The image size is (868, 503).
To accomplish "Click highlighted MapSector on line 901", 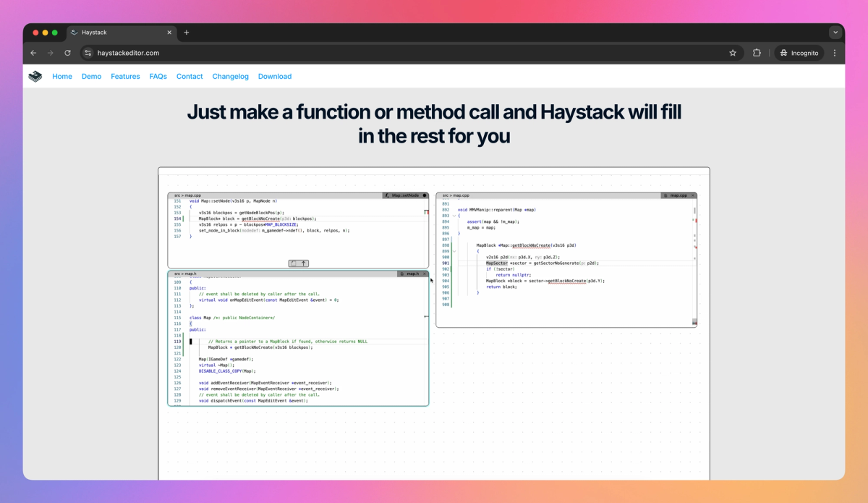I will click(x=498, y=263).
